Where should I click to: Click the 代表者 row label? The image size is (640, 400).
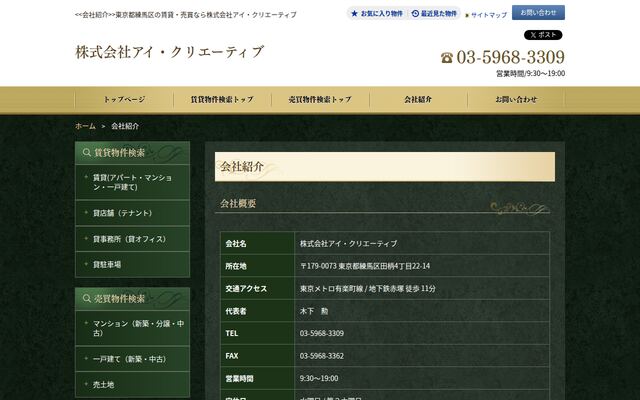(236, 311)
